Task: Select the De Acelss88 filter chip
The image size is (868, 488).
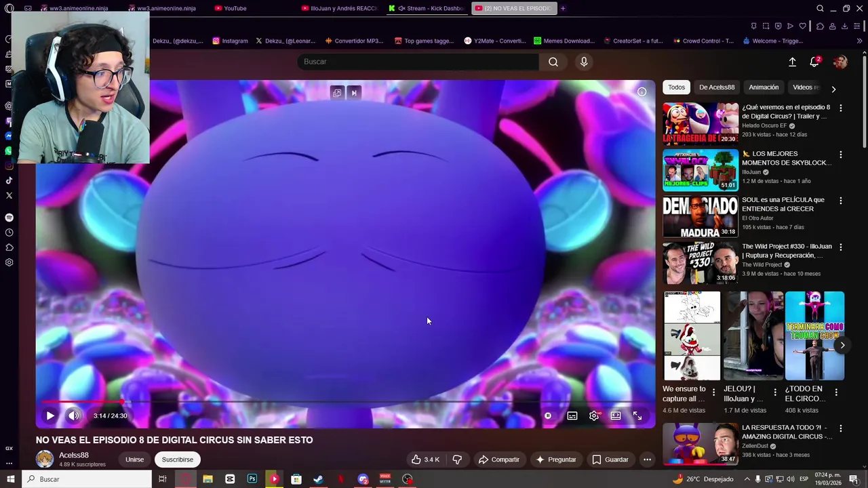Action: (717, 87)
